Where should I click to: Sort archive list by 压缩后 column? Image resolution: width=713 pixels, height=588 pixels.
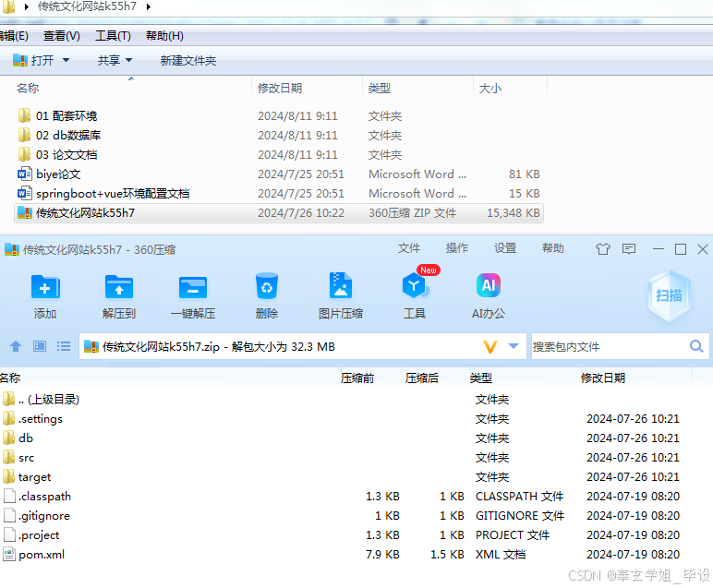tap(422, 378)
